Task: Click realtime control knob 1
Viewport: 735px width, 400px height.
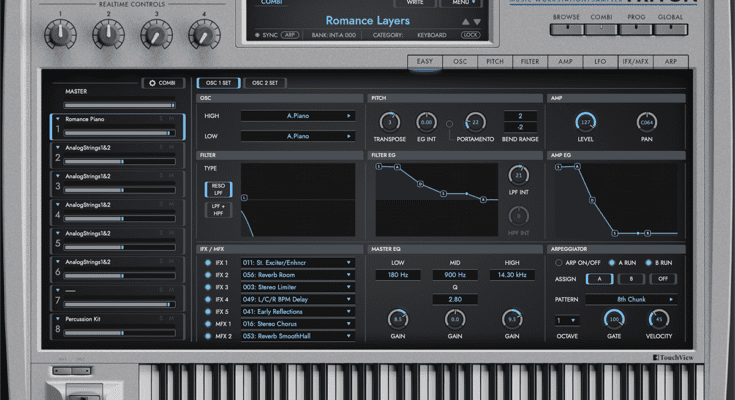Action: point(58,35)
